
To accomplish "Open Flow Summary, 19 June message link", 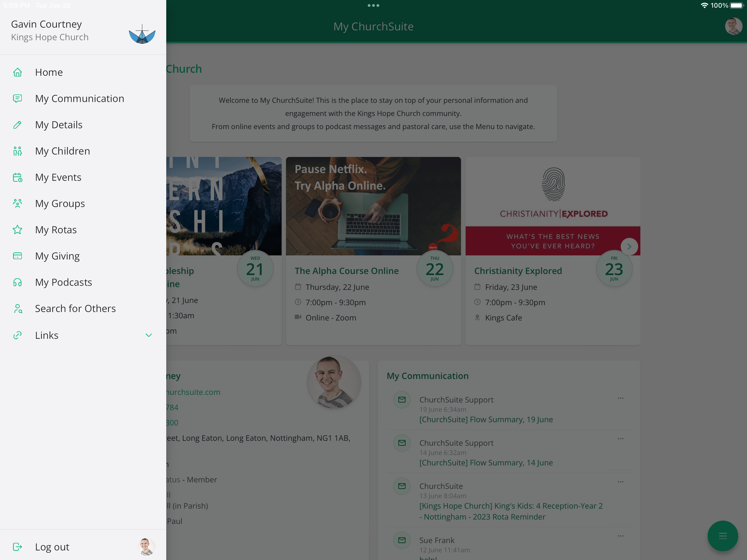I will [x=486, y=419].
